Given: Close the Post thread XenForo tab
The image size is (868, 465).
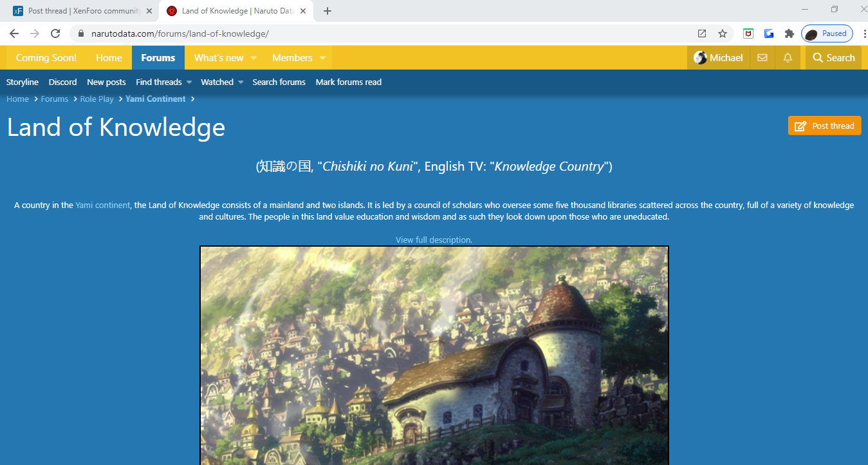Looking at the screenshot, I should pyautogui.click(x=149, y=11).
